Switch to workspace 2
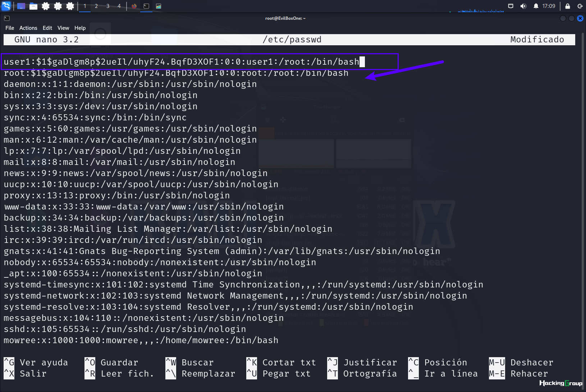586x392 pixels. (96, 6)
